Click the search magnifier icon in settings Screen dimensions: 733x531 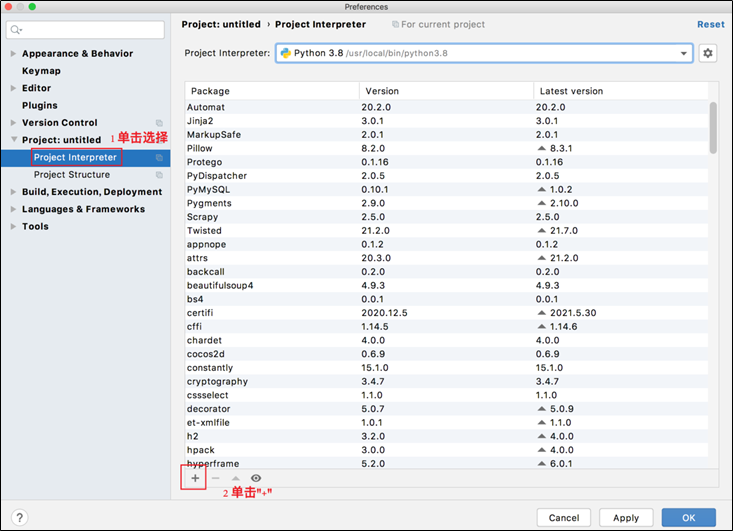[16, 30]
